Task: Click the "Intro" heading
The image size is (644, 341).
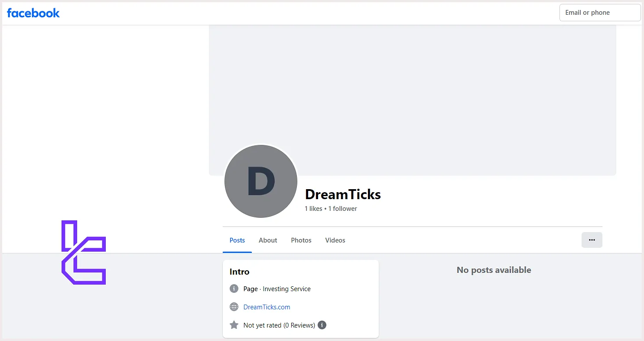Action: tap(240, 272)
